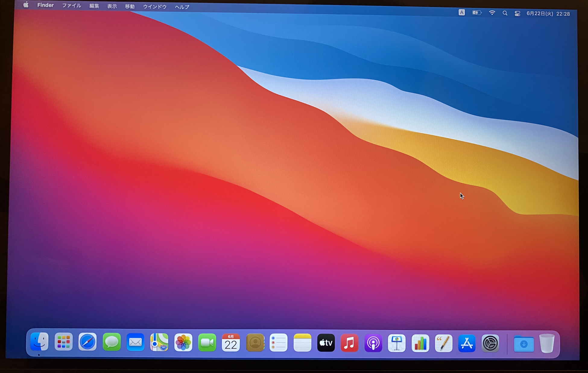The height and width of the screenshot is (373, 588).
Task: Open the Apple menu
Action: pyautogui.click(x=26, y=5)
